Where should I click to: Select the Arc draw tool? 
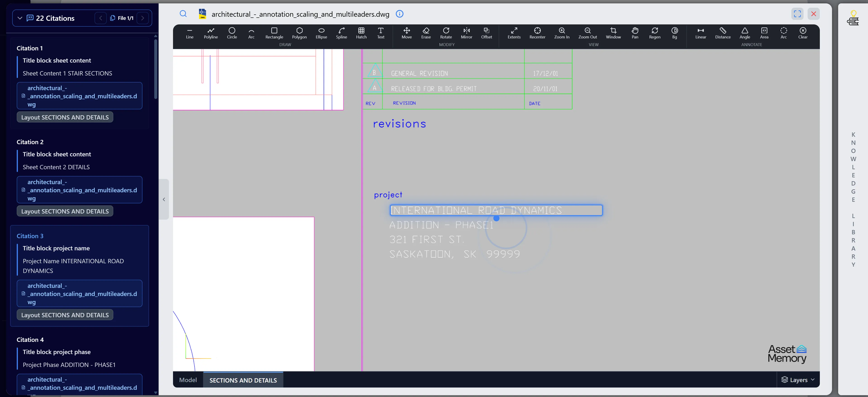point(251,33)
